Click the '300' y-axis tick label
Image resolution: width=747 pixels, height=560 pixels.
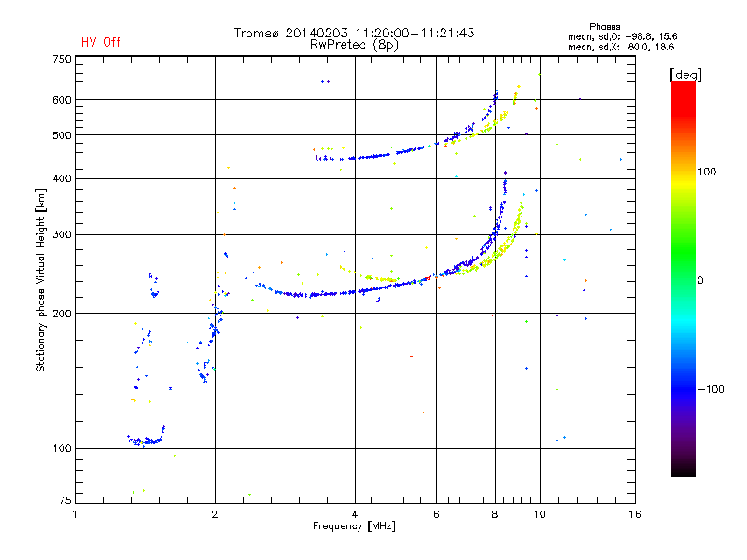(x=62, y=234)
